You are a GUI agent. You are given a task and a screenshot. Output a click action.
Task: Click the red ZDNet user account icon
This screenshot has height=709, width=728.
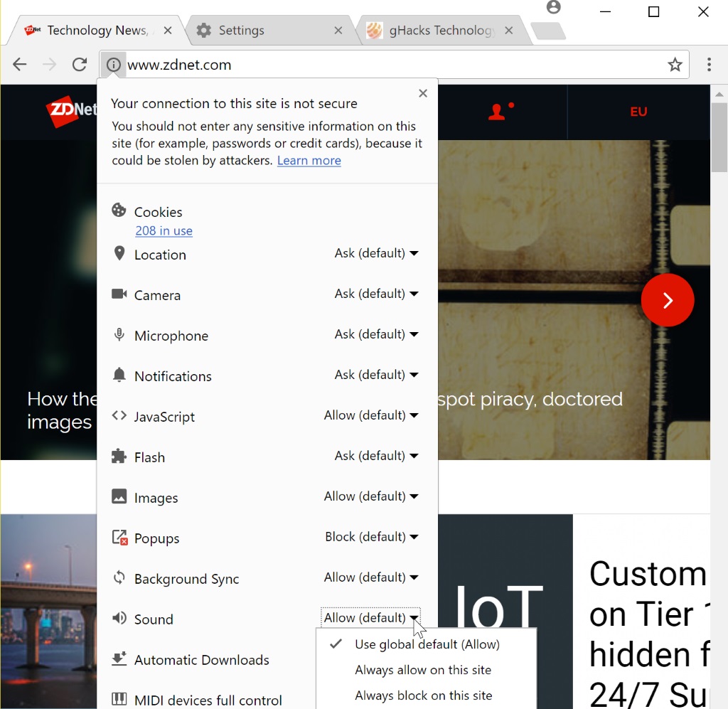[x=500, y=112]
